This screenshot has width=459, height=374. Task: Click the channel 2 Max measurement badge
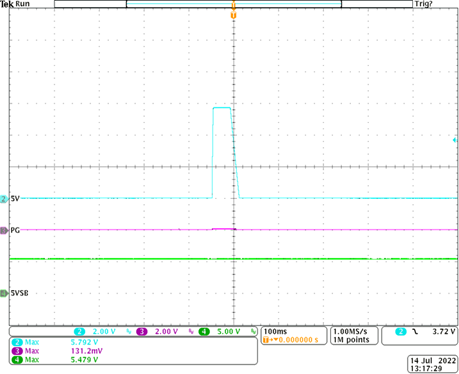pos(17,342)
